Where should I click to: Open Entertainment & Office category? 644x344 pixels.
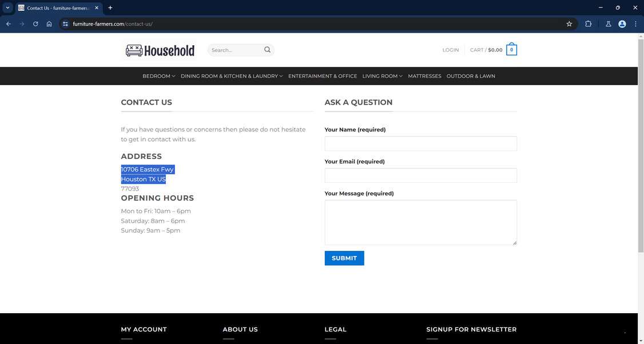323,76
